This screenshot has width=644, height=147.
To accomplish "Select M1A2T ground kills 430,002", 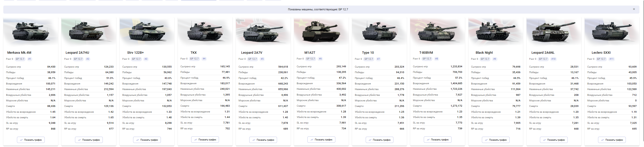I will click(x=341, y=89).
